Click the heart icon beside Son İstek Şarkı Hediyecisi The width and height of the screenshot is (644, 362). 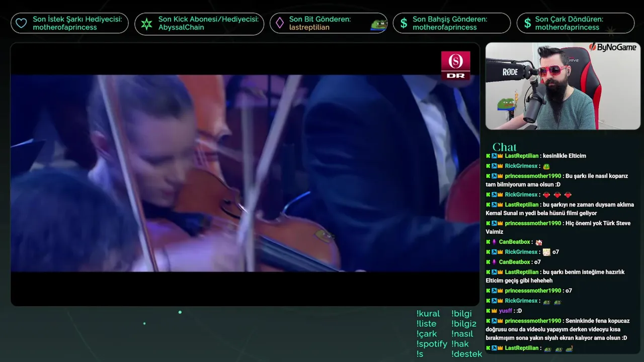tap(21, 23)
